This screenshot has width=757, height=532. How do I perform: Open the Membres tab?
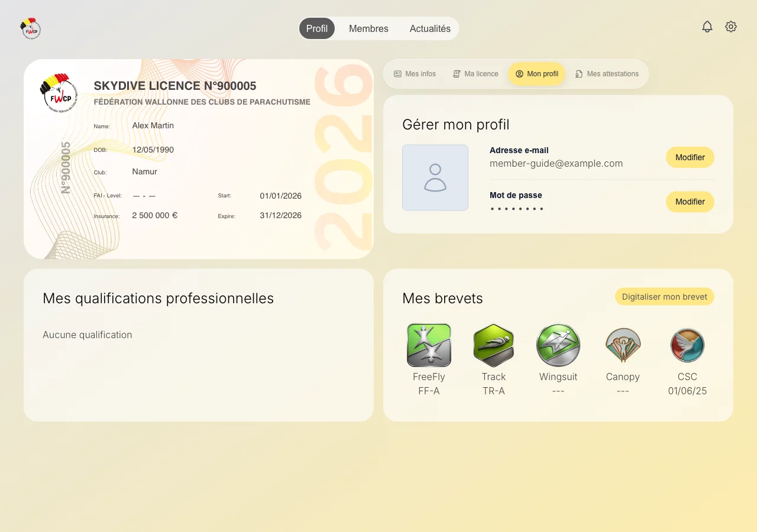point(368,28)
